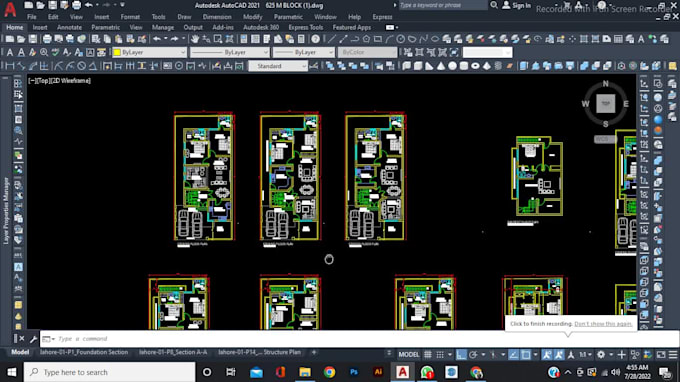Switch to the Express Tools ribbon tab
This screenshot has height=382, width=680.
(306, 27)
